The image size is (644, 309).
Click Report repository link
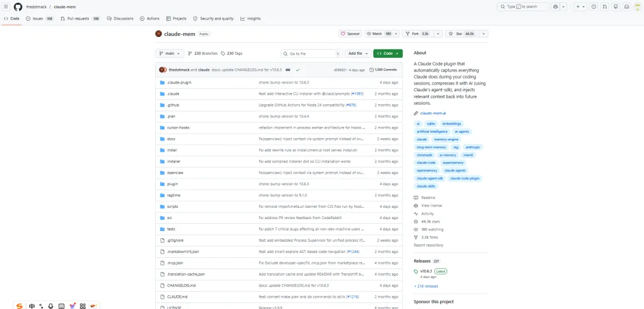tap(428, 245)
